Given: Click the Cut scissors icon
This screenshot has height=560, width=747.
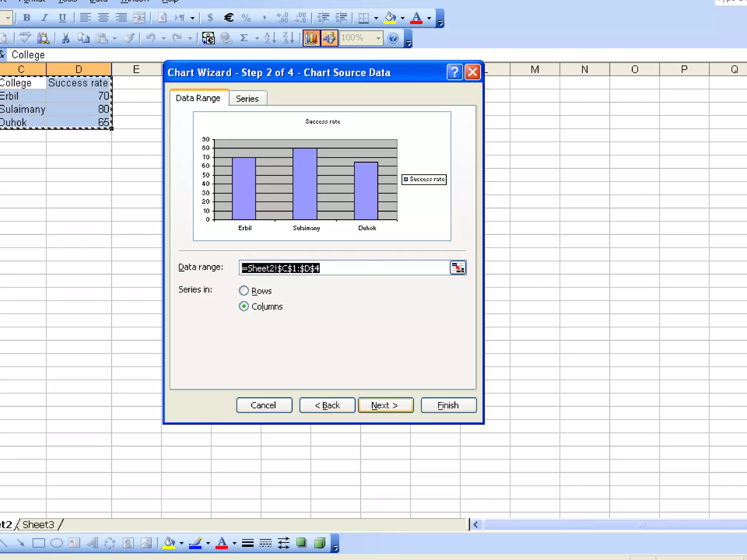Looking at the screenshot, I should 66,38.
